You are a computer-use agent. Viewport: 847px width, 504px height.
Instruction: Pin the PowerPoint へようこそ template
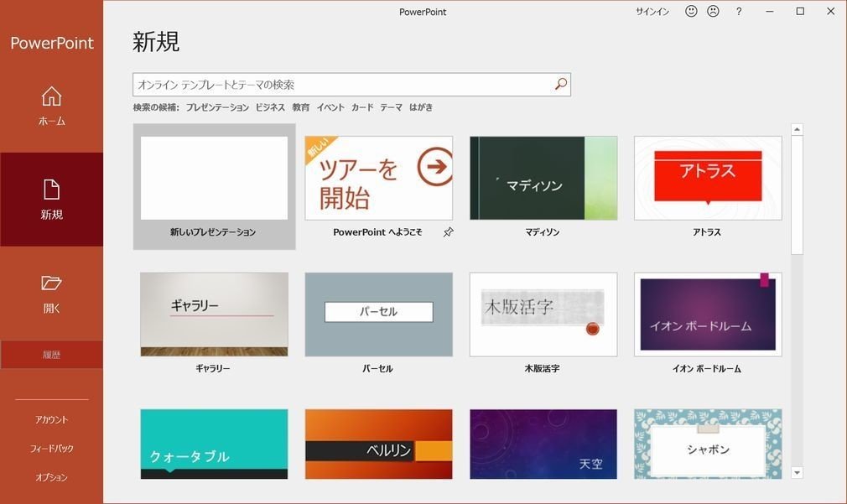(x=449, y=232)
